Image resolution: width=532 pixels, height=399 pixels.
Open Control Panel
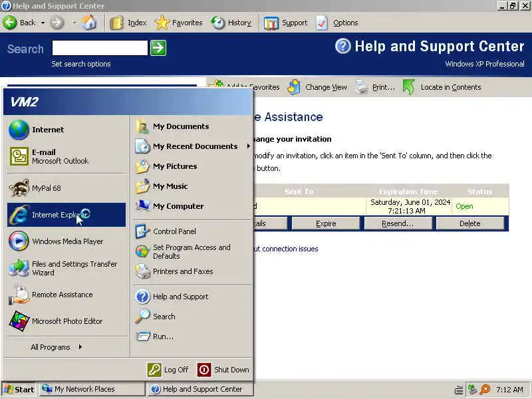point(193,231)
